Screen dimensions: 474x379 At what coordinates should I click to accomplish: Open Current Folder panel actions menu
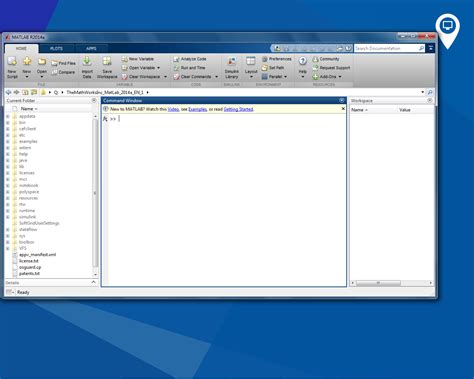[94, 100]
